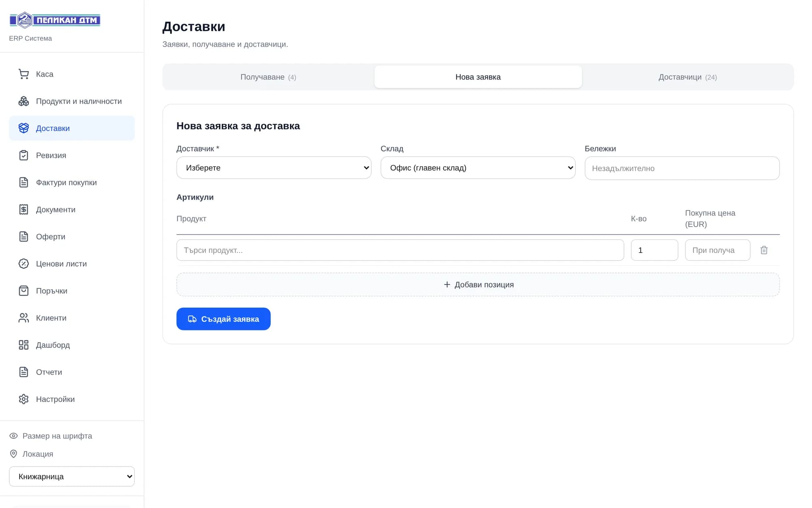
Task: Focus the Бележки notes input field
Action: point(682,168)
